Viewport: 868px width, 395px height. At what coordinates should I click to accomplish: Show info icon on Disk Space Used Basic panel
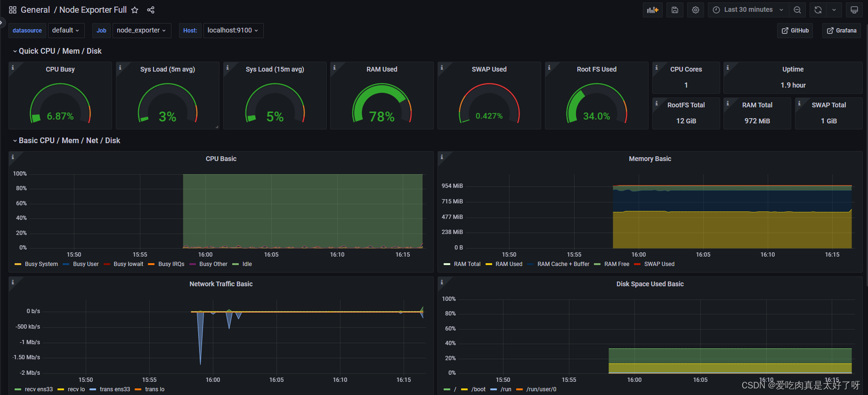pos(442,282)
